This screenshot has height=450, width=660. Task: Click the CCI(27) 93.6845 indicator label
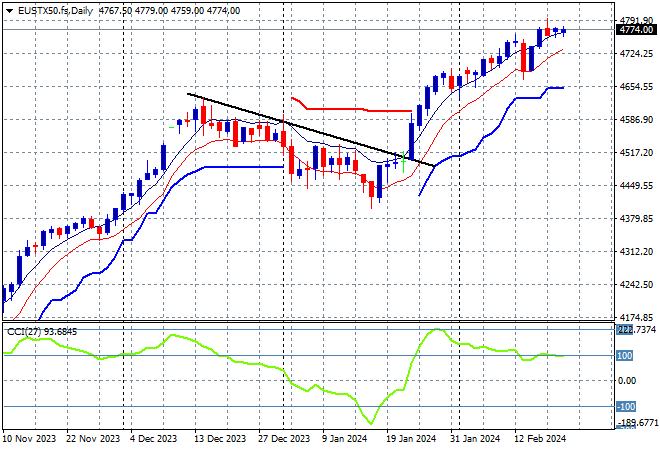pyautogui.click(x=42, y=332)
